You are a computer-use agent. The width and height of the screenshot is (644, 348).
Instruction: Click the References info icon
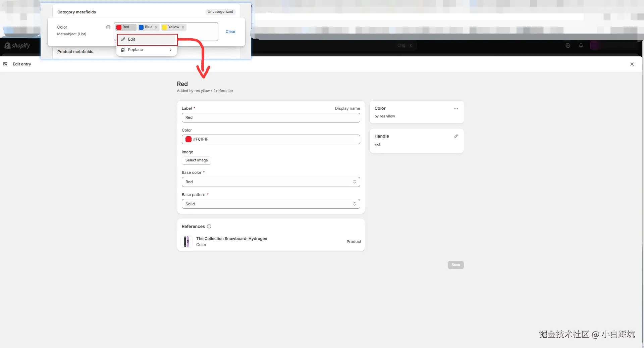click(x=209, y=227)
